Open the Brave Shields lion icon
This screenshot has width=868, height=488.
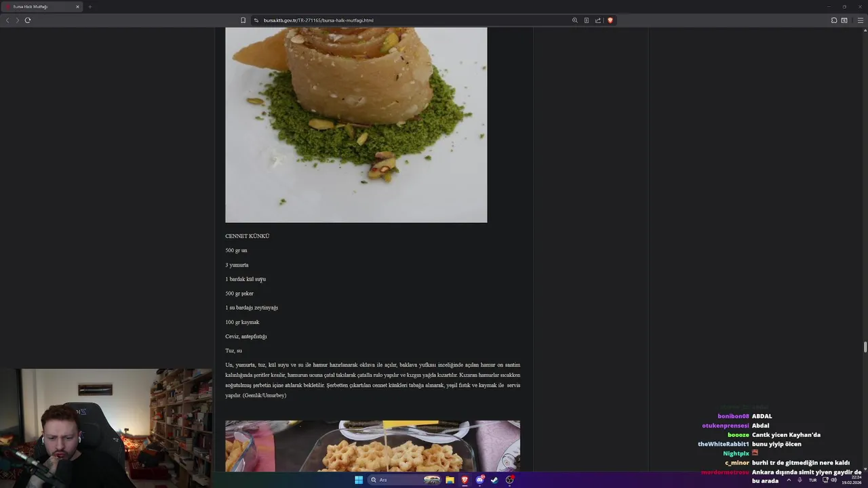(x=610, y=20)
